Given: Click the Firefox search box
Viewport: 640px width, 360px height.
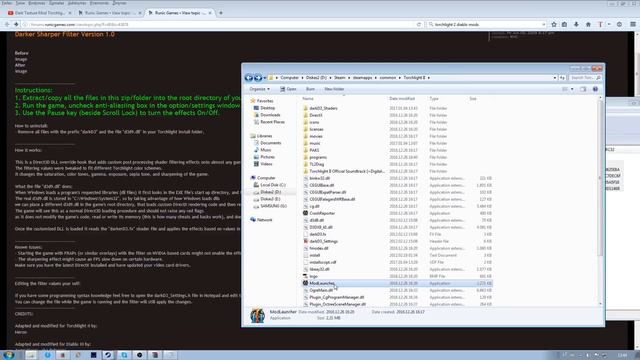Looking at the screenshot, I should 487,24.
